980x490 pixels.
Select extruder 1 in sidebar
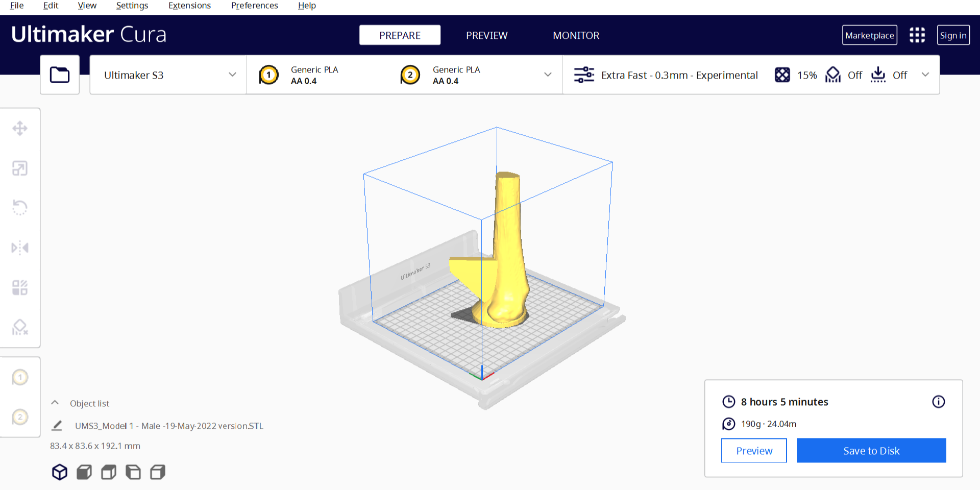click(20, 378)
